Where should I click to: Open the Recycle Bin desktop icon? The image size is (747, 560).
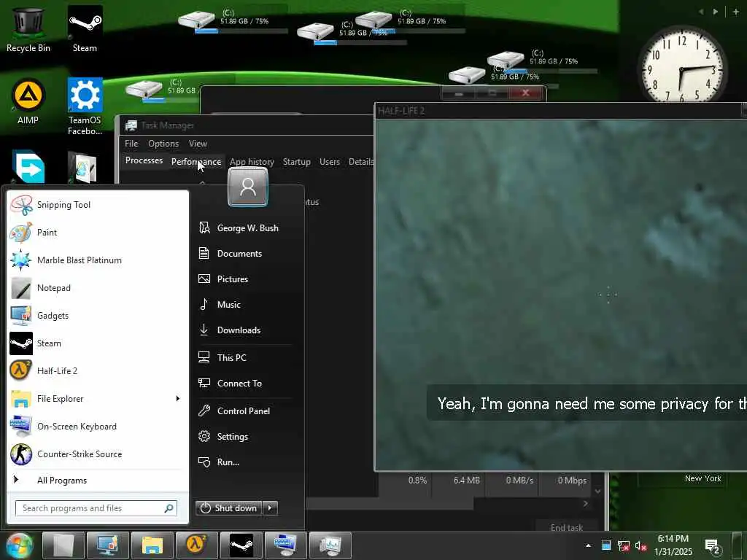click(28, 29)
